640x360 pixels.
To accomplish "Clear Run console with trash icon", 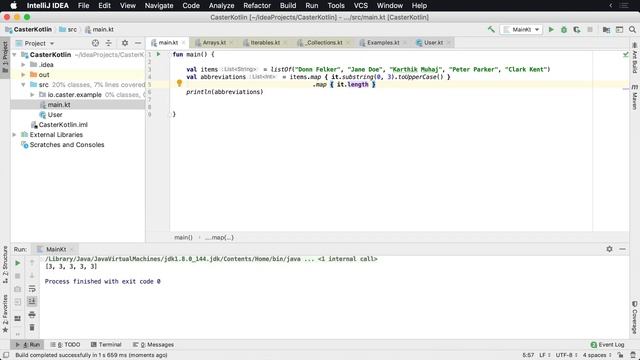I will [32, 327].
